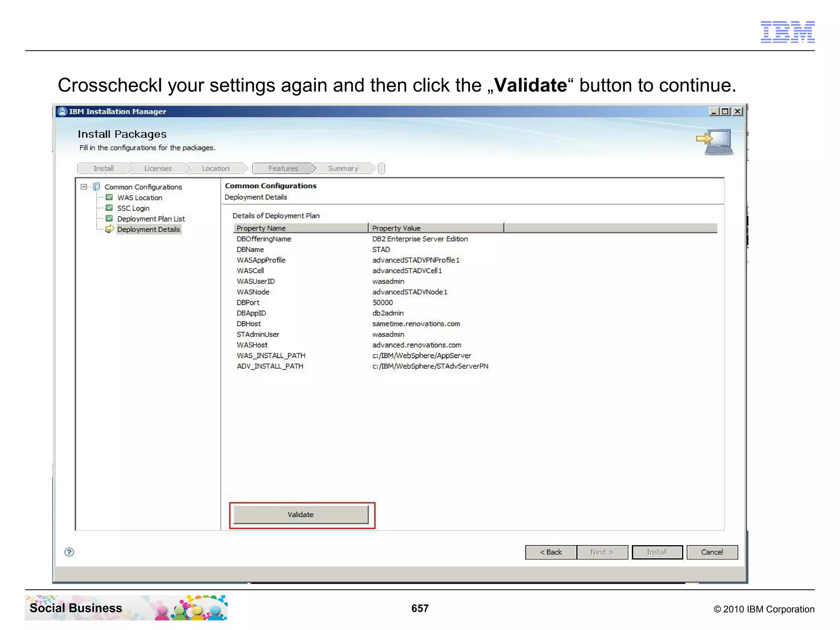Open the help question mark icon
Screen dimensions: 840x630
tap(69, 552)
